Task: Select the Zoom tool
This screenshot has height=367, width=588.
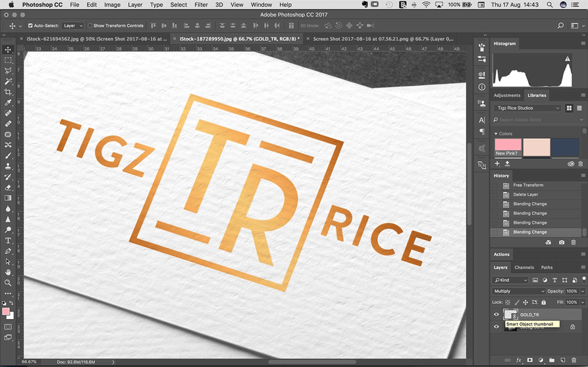Action: [8, 283]
